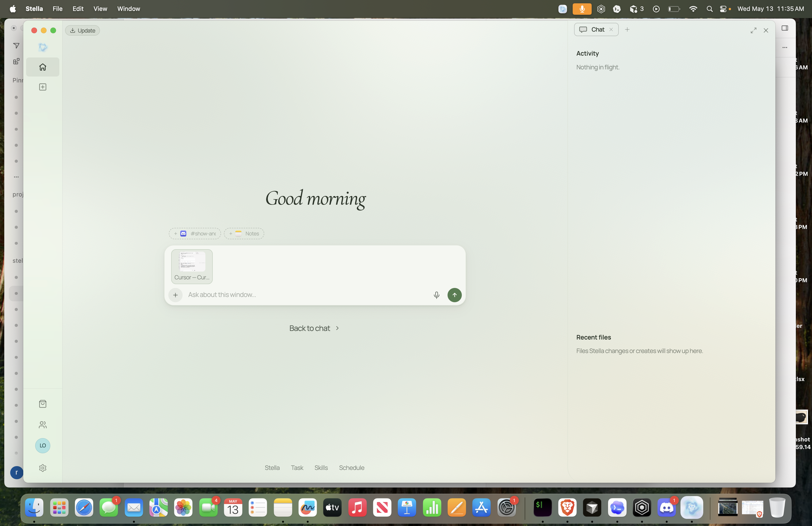Open Safari from the Dock
The width and height of the screenshot is (812, 526).
[84, 507]
